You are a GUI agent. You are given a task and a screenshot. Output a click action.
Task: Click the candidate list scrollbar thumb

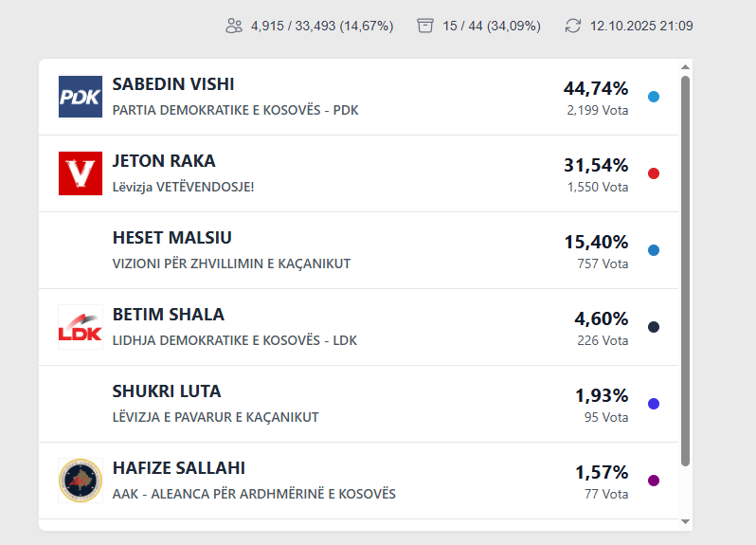(685, 270)
